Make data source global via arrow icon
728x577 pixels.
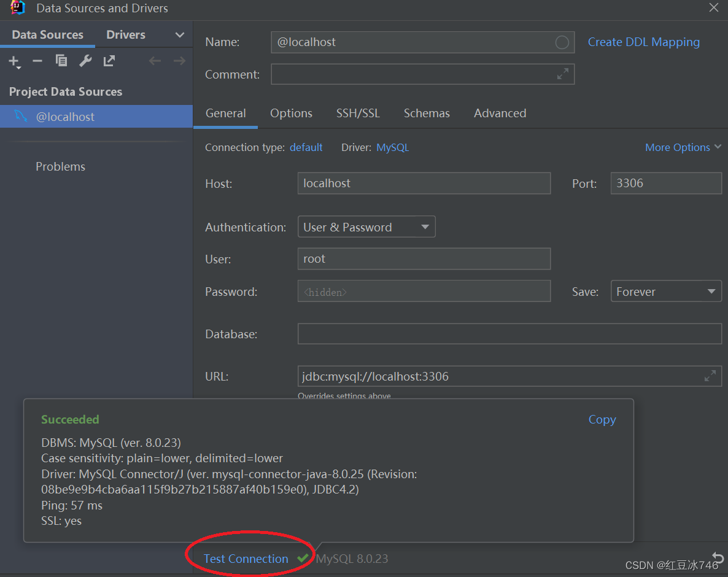[x=109, y=61]
